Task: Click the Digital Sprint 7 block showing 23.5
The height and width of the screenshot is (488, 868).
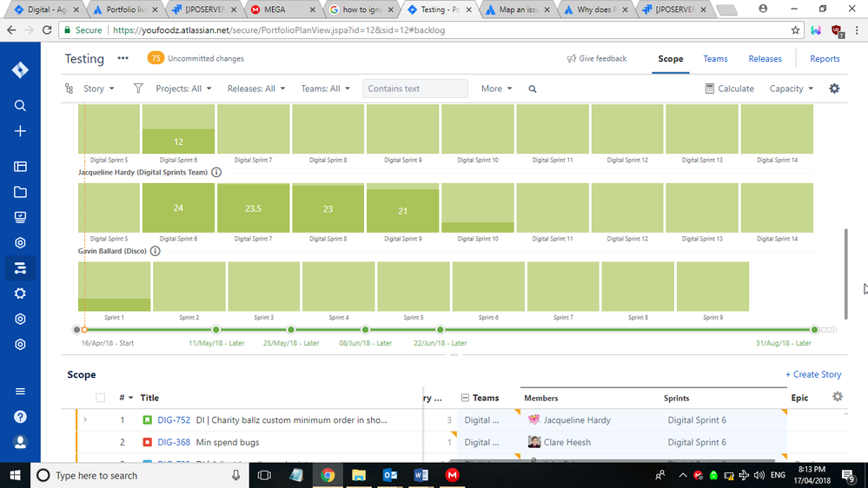Action: pyautogui.click(x=253, y=208)
